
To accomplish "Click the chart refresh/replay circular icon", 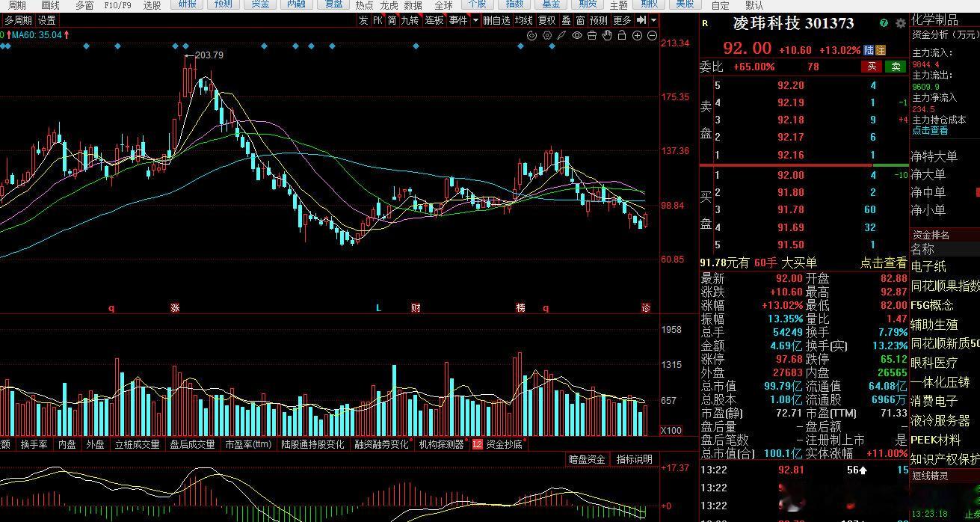I will click(x=532, y=35).
